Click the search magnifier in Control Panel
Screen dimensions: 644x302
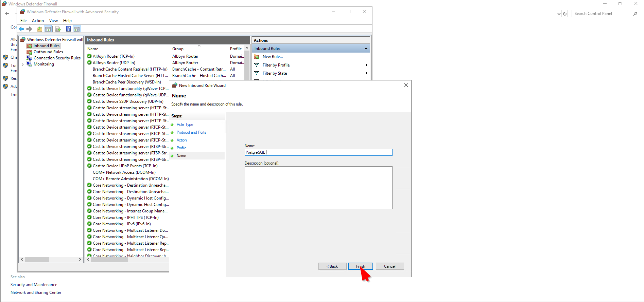635,14
